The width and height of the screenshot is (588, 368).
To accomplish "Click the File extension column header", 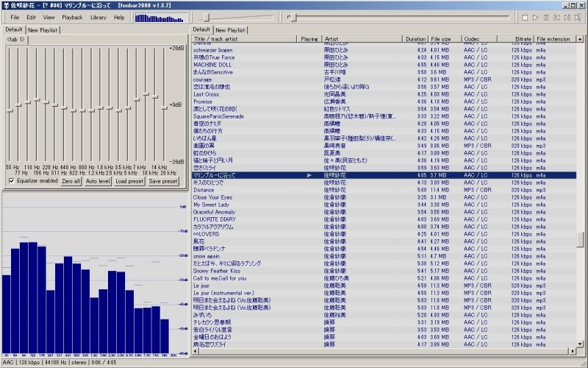I will (x=555, y=39).
